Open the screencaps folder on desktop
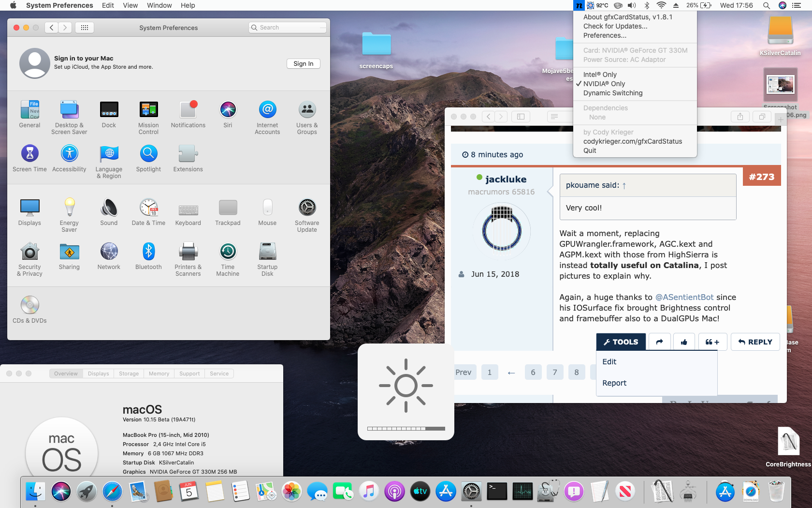 pos(376,51)
